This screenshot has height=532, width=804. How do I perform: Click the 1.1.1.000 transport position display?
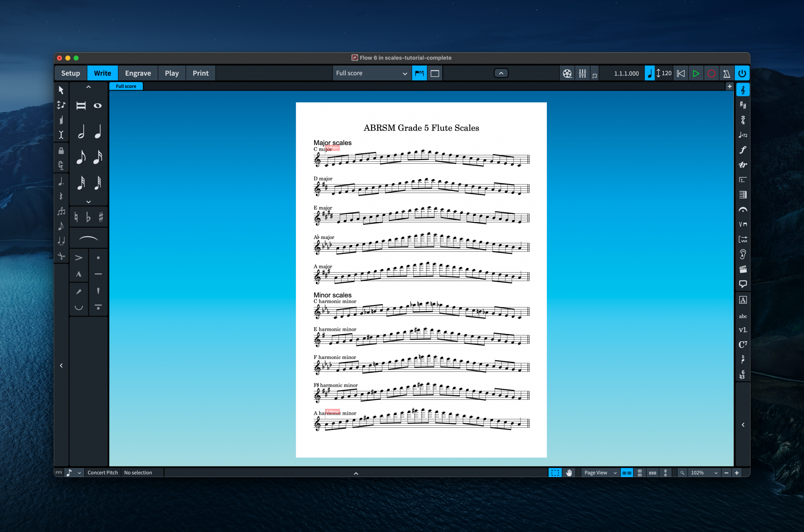[627, 73]
